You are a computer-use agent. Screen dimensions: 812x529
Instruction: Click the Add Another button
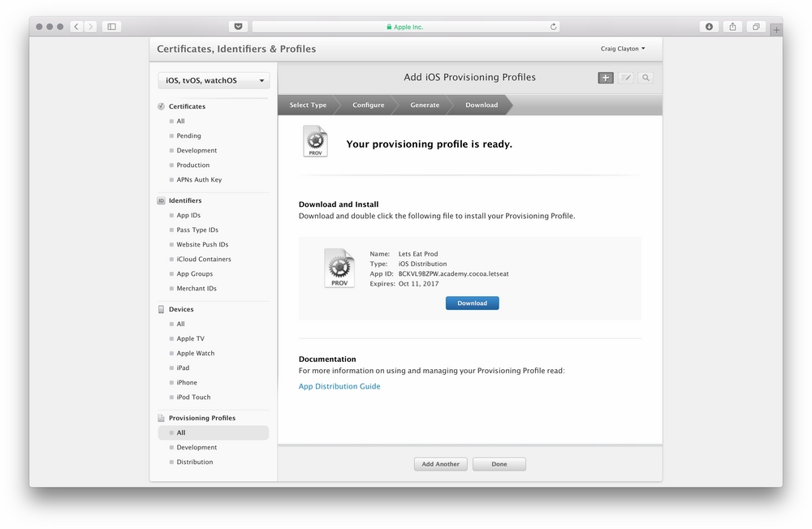[441, 464]
